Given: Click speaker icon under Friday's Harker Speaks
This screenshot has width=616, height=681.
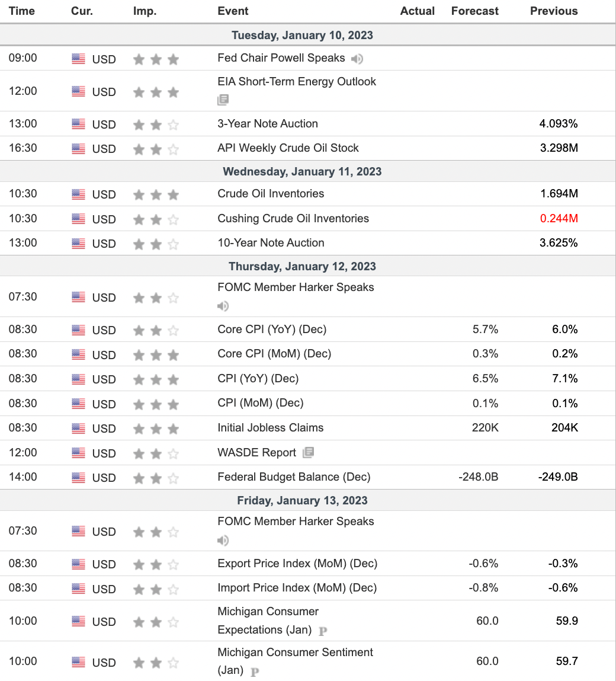Looking at the screenshot, I should [223, 540].
